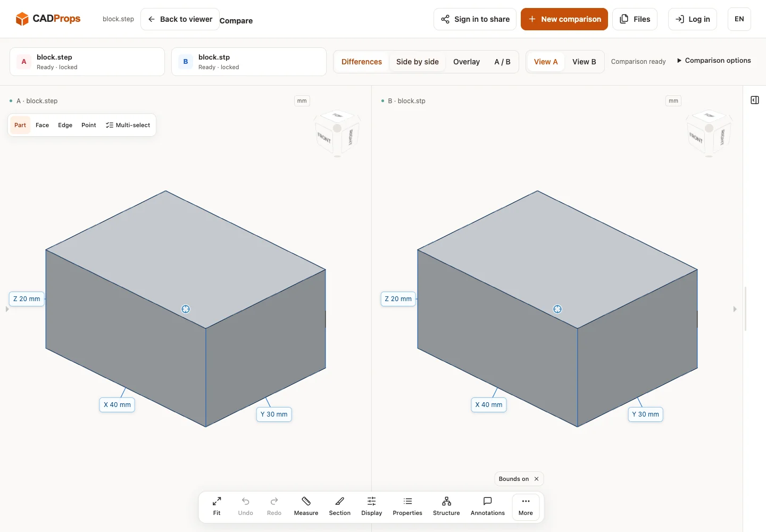Open the Structure tree tool
Viewport: 766px width, 532px height.
446,506
